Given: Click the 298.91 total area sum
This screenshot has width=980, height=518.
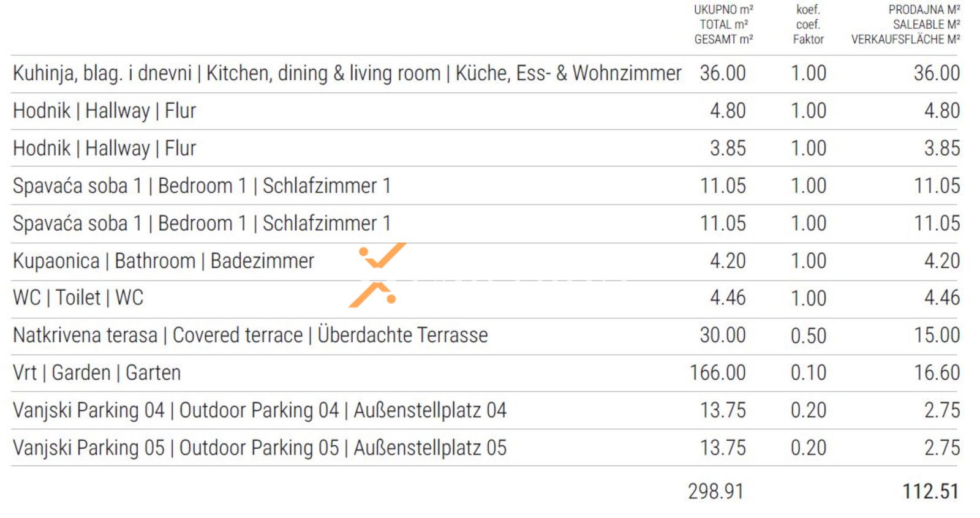Looking at the screenshot, I should click(715, 492).
